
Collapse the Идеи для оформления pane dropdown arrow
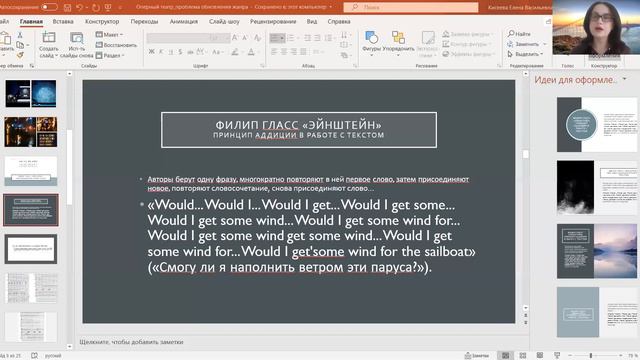(624, 79)
